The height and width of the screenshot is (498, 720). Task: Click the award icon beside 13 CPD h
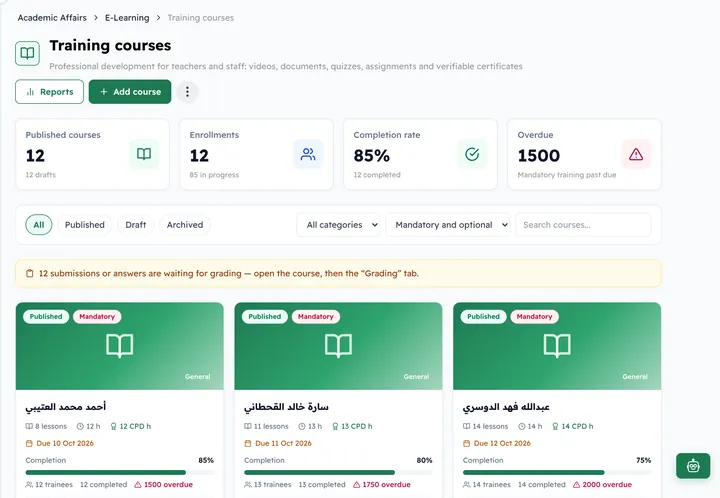click(x=335, y=426)
